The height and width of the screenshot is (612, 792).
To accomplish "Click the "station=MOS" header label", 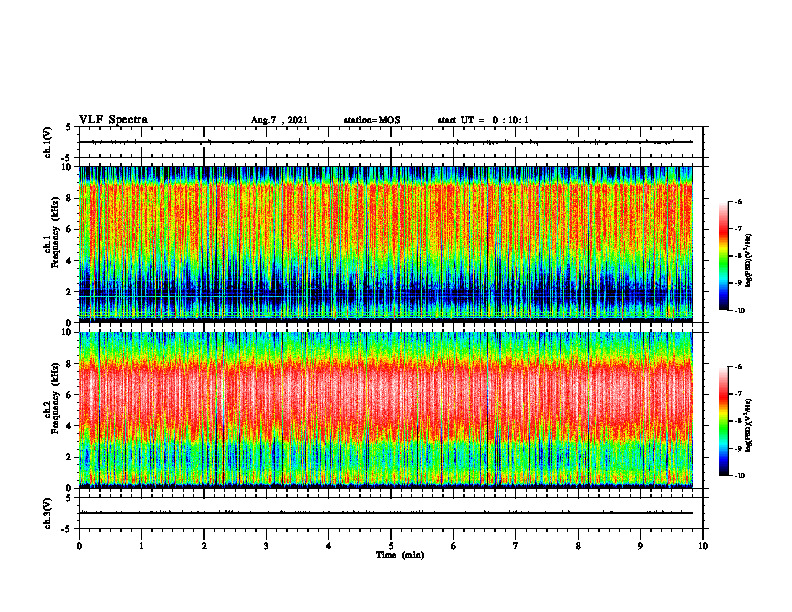I will coord(372,120).
